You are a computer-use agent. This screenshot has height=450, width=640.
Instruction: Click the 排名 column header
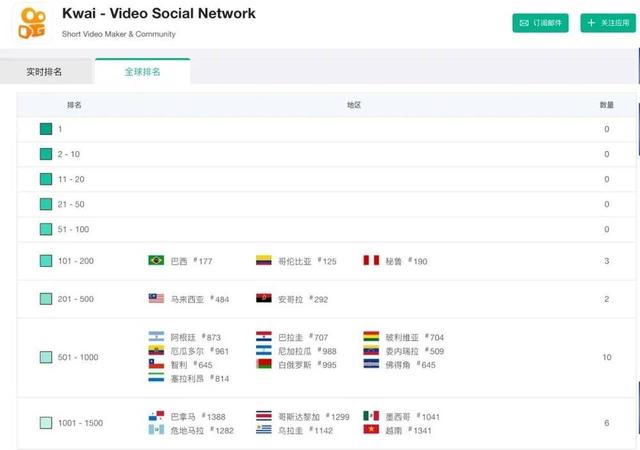click(74, 105)
